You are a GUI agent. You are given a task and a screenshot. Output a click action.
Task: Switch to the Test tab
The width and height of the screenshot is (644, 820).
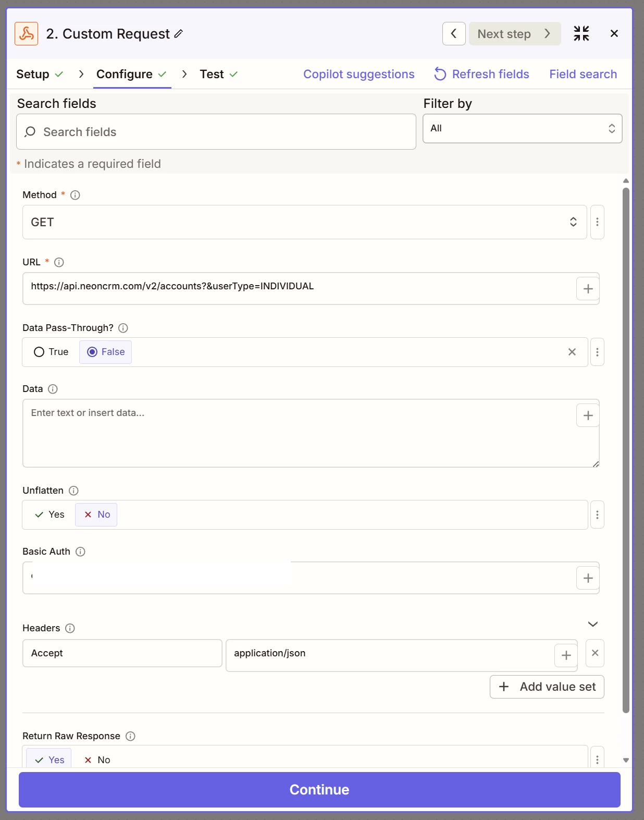[212, 74]
